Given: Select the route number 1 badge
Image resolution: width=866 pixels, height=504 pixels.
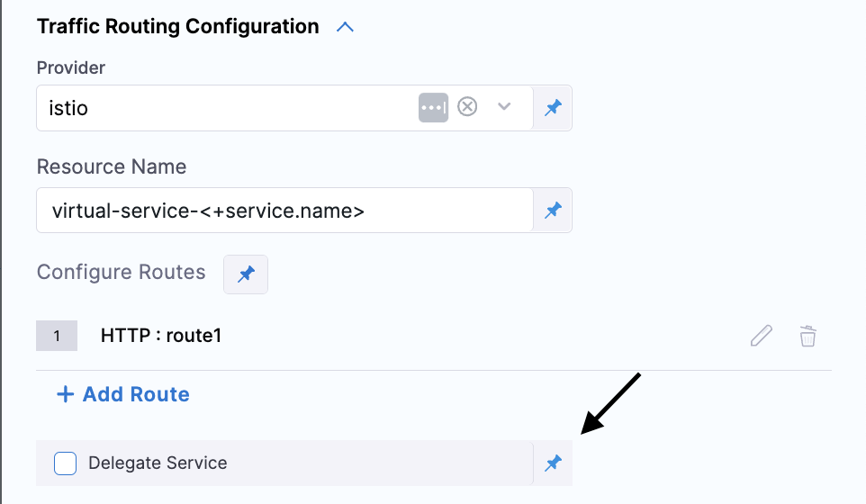Looking at the screenshot, I should pyautogui.click(x=57, y=337).
